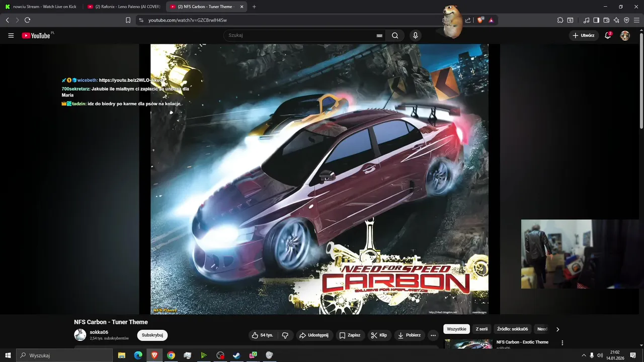Click the Zapisz save button
This screenshot has width=644, height=362.
(350, 335)
